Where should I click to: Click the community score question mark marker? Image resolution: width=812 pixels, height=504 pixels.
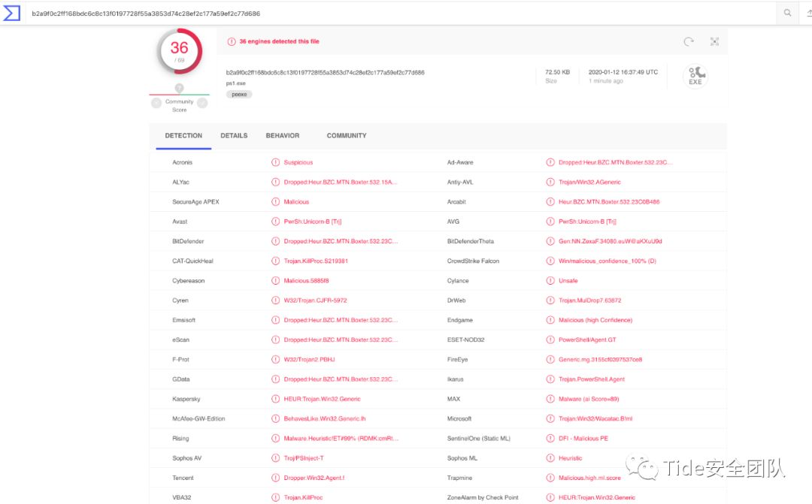coord(179,88)
